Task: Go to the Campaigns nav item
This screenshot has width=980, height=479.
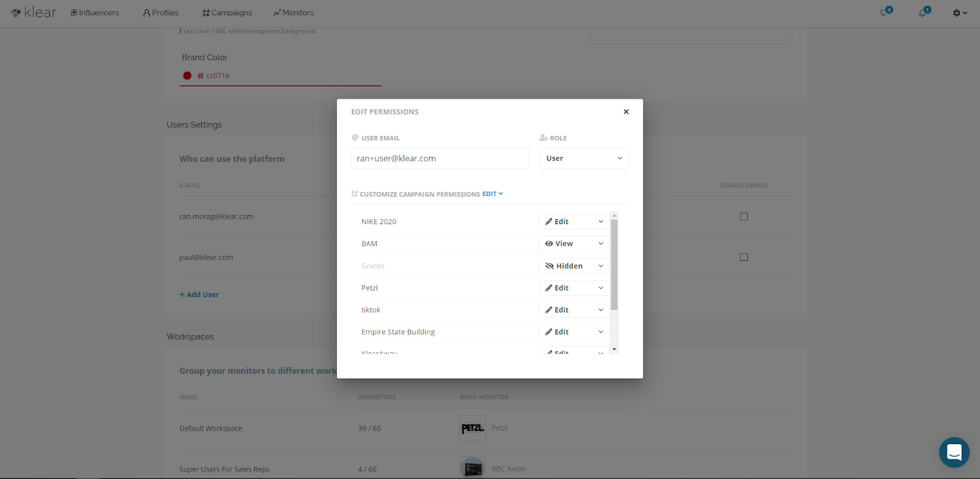Action: (227, 13)
